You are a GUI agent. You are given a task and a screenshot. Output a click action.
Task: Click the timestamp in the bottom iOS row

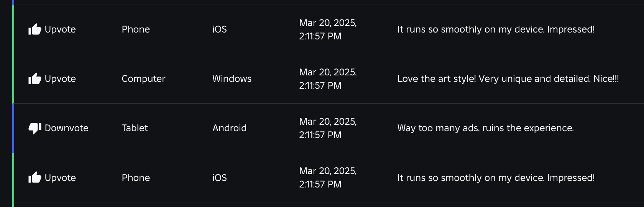pyautogui.click(x=328, y=178)
